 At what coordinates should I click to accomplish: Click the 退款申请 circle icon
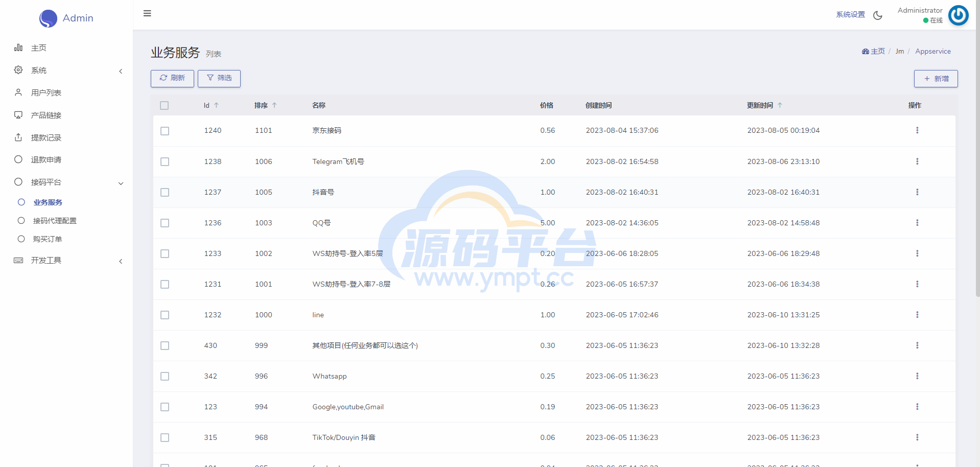click(x=18, y=159)
